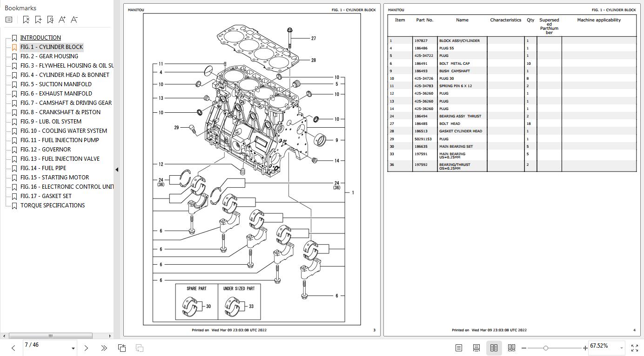Open FIG. 7 - CAMSHAFT & DRIVING GEAR bookmark
The image size is (644, 356).
coord(66,103)
